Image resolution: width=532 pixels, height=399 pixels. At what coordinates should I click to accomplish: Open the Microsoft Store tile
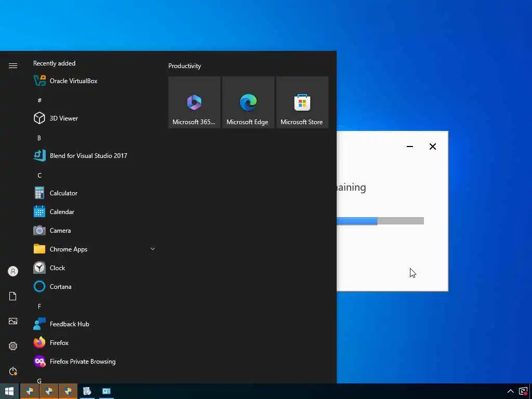(302, 102)
